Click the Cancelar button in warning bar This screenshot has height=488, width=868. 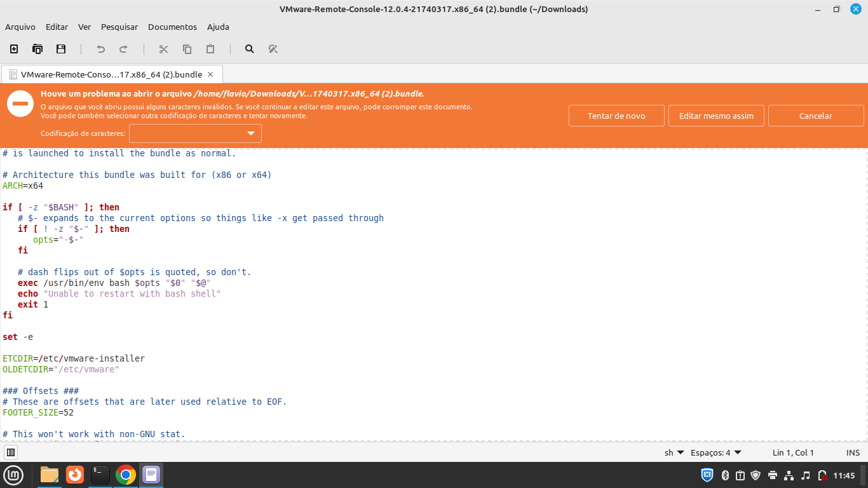point(816,116)
